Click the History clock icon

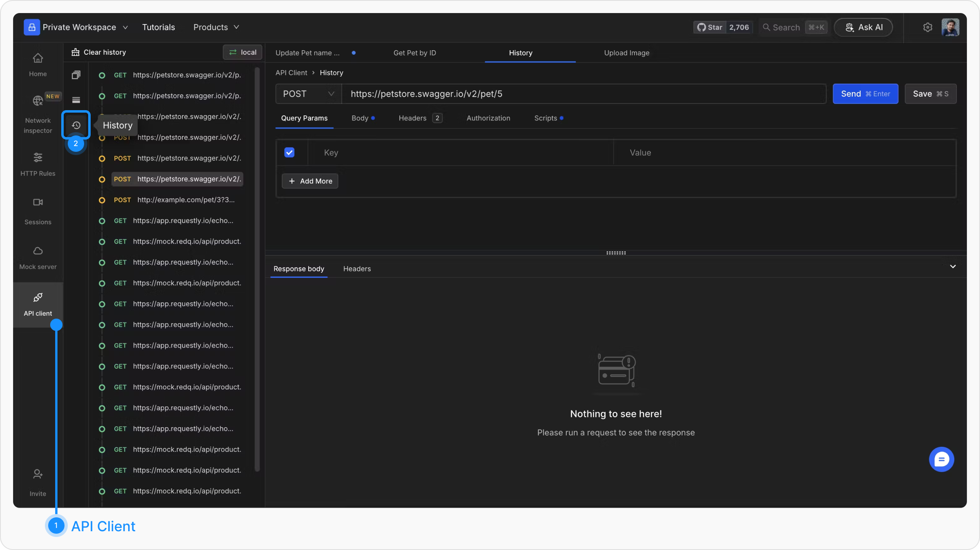point(76,125)
